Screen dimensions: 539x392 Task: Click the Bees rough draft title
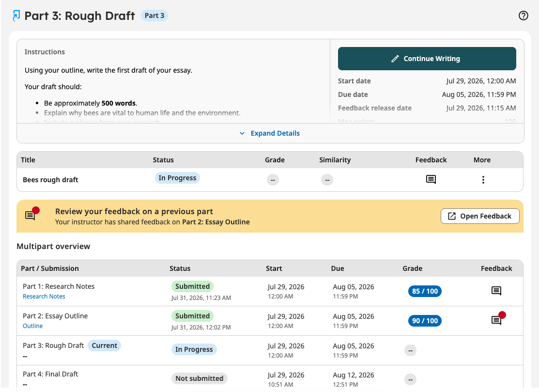pyautogui.click(x=50, y=180)
